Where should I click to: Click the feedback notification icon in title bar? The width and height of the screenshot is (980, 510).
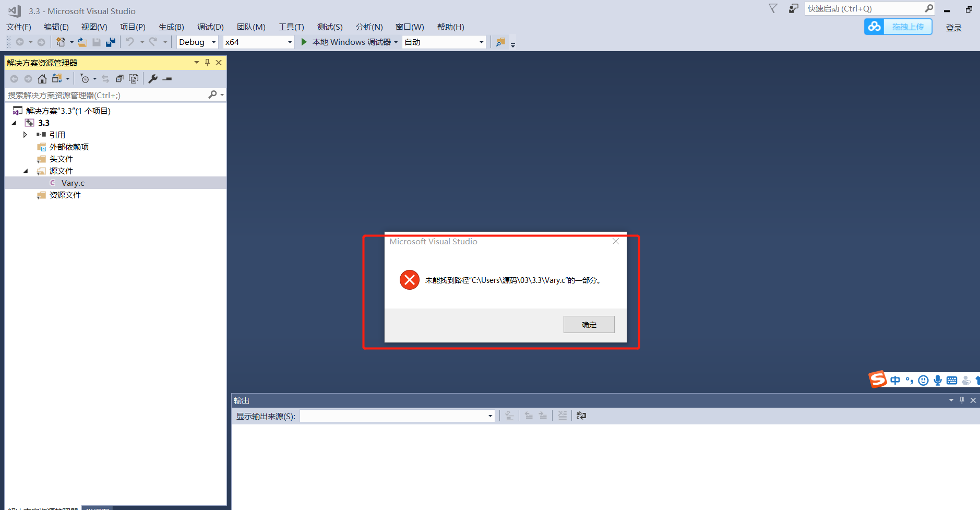coord(793,8)
